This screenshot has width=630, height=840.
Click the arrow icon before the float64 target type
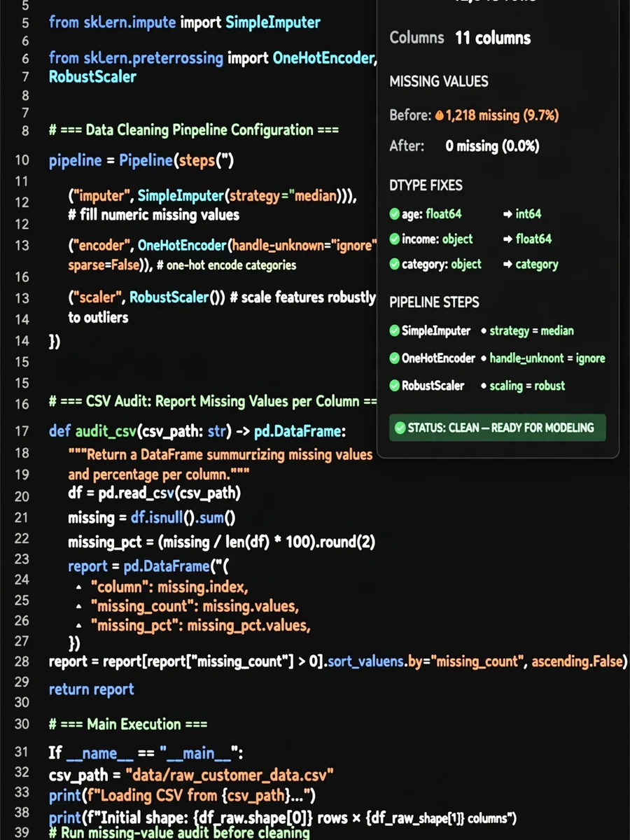pyautogui.click(x=507, y=239)
